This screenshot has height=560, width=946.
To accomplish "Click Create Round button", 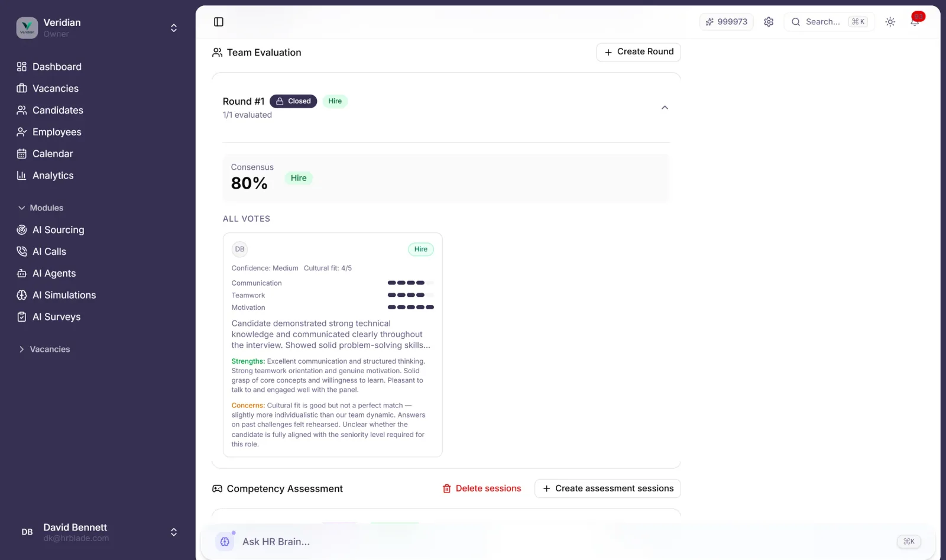I will (639, 52).
